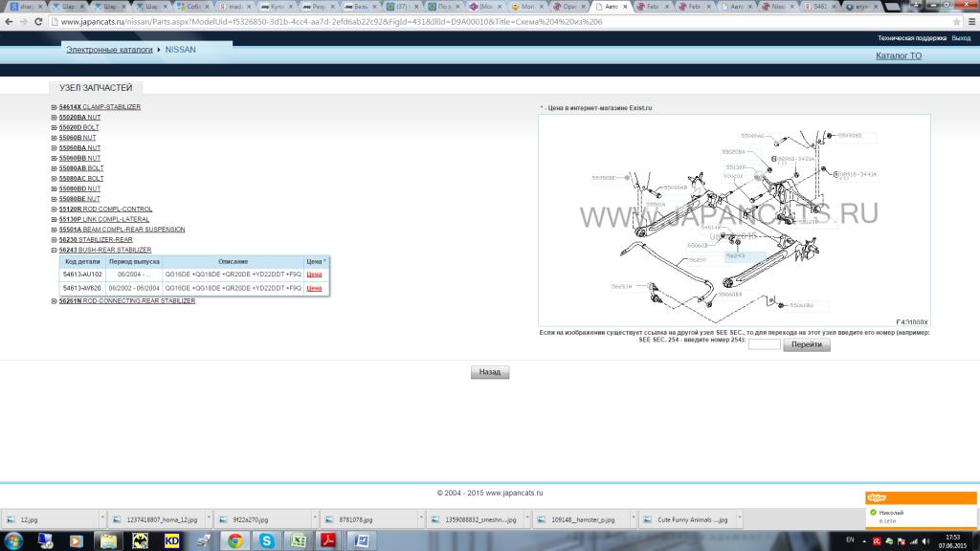Focus the SEE SEC. number input field

click(765, 344)
